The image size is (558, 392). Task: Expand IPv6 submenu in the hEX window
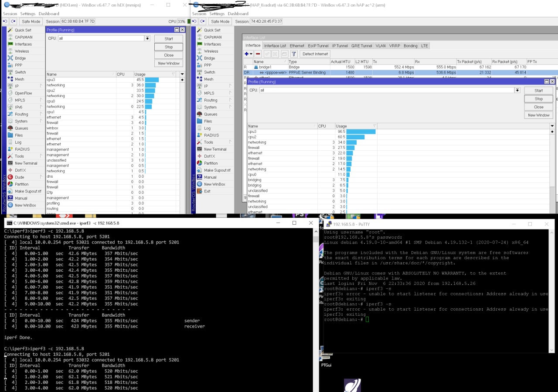pos(41,107)
